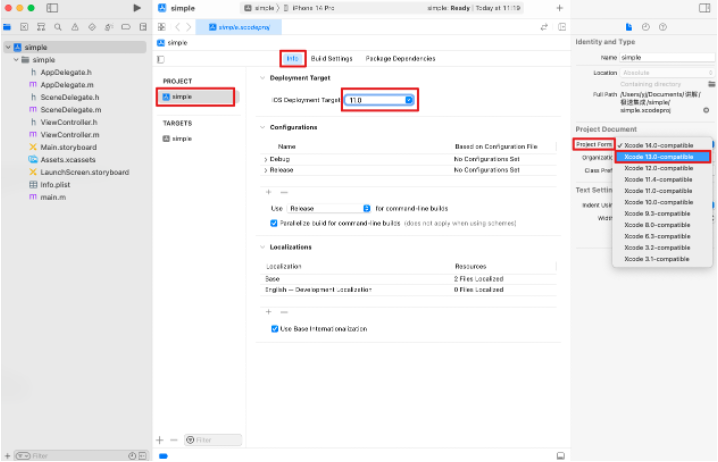Open the related items grid icon
This screenshot has width=718, height=462.
[x=162, y=27]
